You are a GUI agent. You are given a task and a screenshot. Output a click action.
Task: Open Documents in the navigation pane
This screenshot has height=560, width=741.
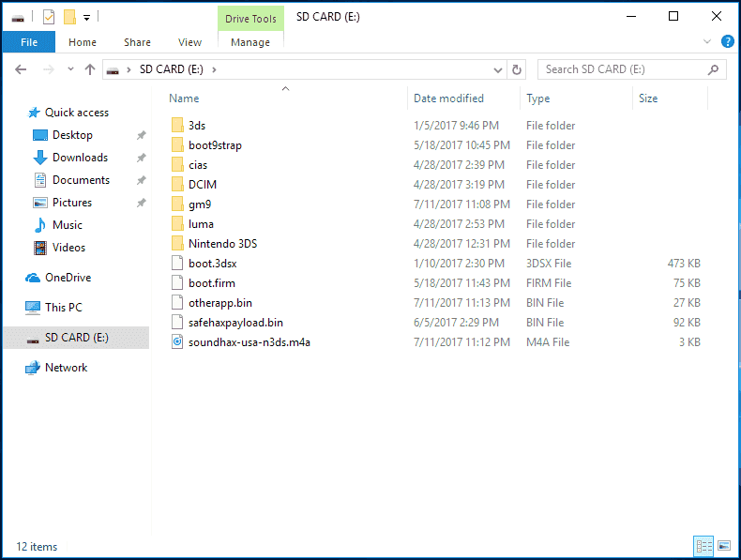click(x=81, y=180)
